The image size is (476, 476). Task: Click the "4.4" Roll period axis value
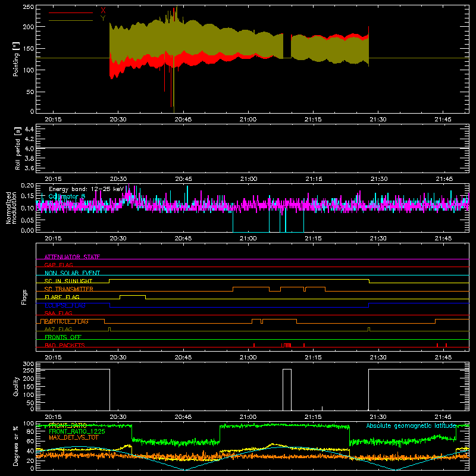click(29, 129)
